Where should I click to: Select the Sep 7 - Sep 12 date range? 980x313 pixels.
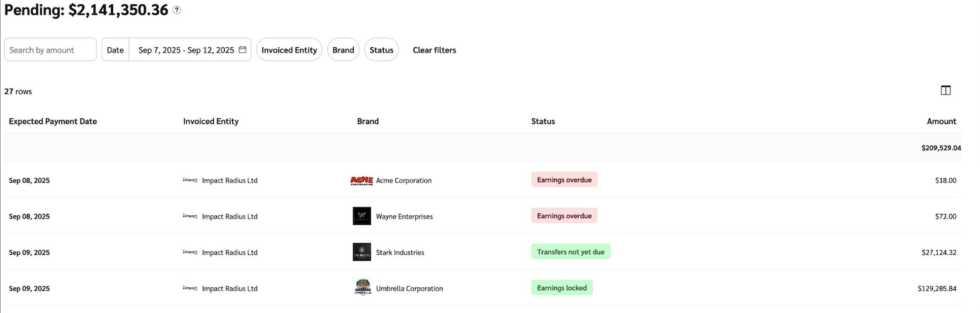pyautogui.click(x=186, y=50)
